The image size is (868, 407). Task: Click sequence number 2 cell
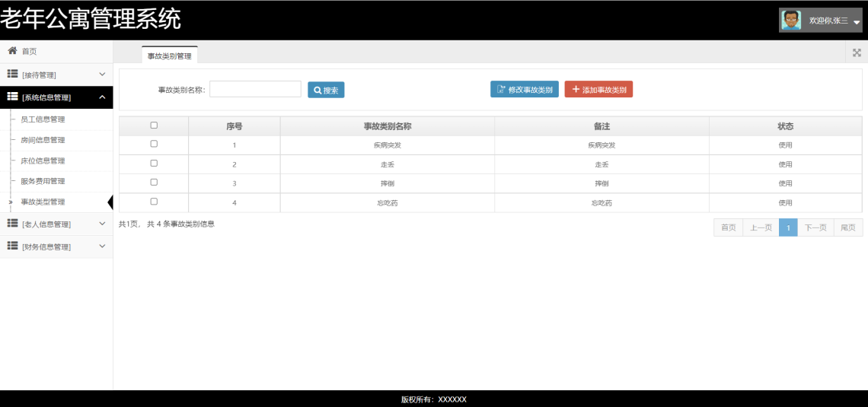(x=235, y=164)
